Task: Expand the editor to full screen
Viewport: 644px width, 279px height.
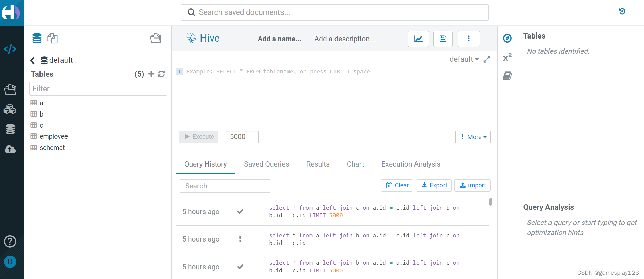Action: pyautogui.click(x=487, y=59)
